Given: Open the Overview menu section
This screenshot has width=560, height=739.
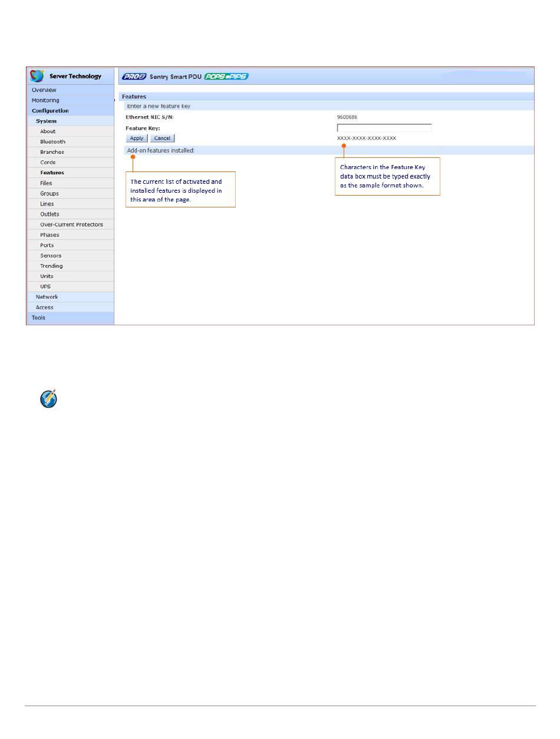Looking at the screenshot, I should point(44,90).
